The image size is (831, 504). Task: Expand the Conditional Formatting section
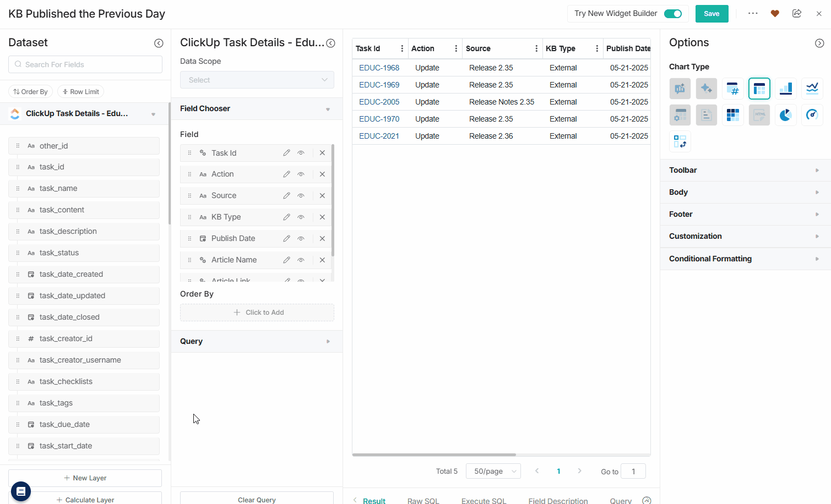[745, 259]
